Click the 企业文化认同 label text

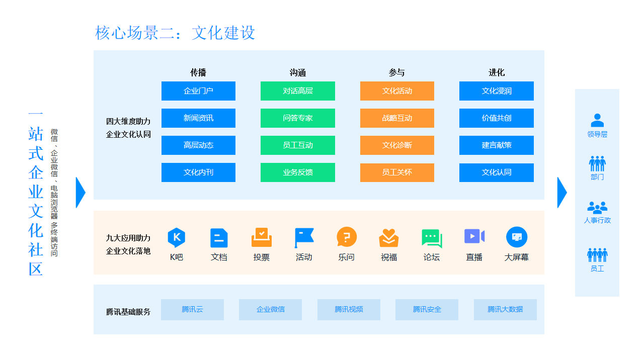click(x=128, y=135)
